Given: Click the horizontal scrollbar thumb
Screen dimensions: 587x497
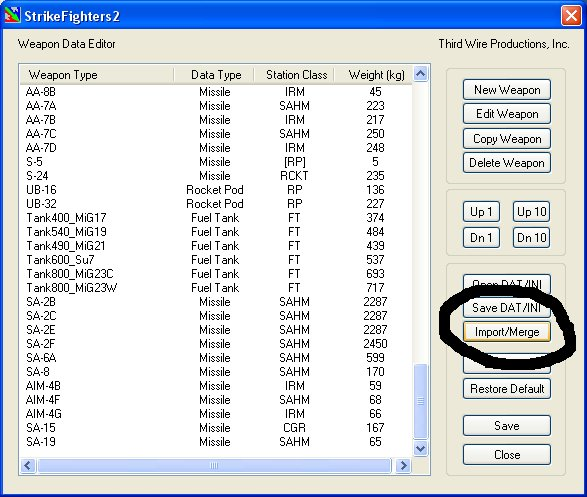Looking at the screenshot, I should click(214, 465).
